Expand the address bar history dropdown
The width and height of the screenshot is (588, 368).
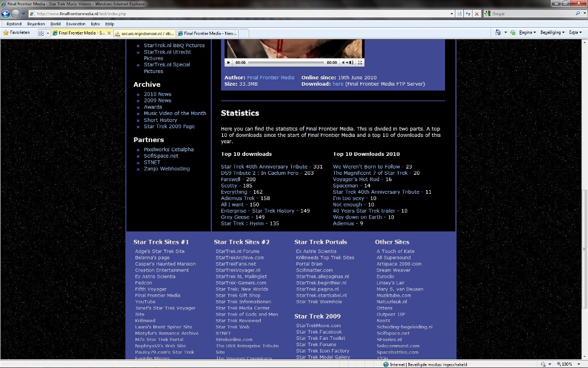tap(451, 14)
